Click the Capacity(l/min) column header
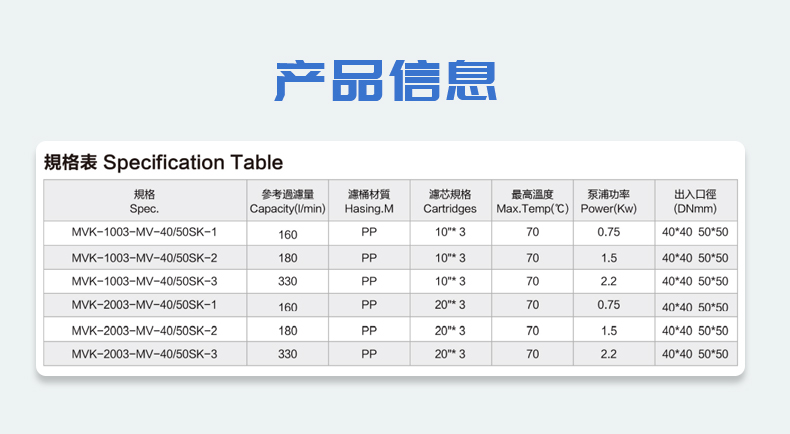Image resolution: width=790 pixels, height=434 pixels. (288, 201)
